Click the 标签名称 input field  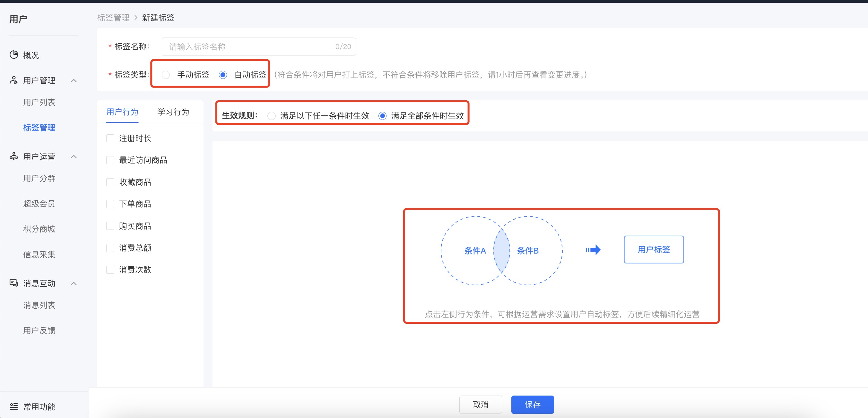(249, 47)
